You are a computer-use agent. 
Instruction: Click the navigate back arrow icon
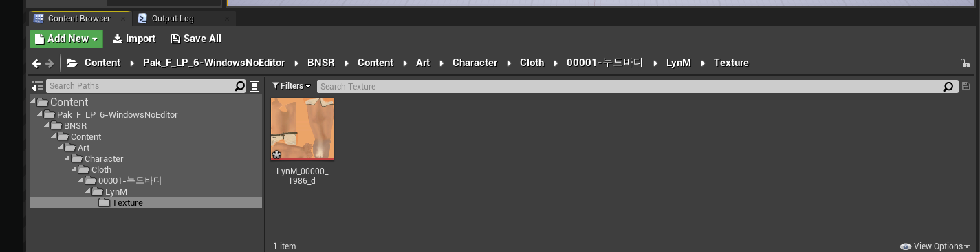[36, 63]
